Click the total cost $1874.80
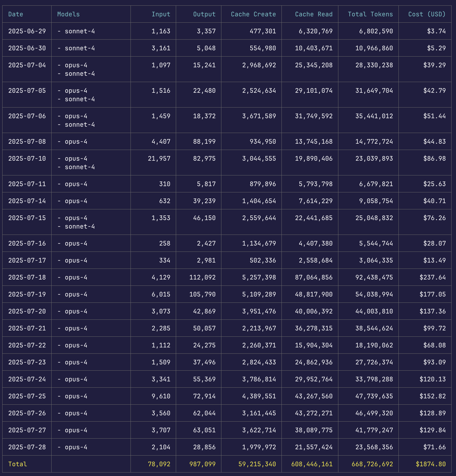456x476 pixels. click(431, 464)
